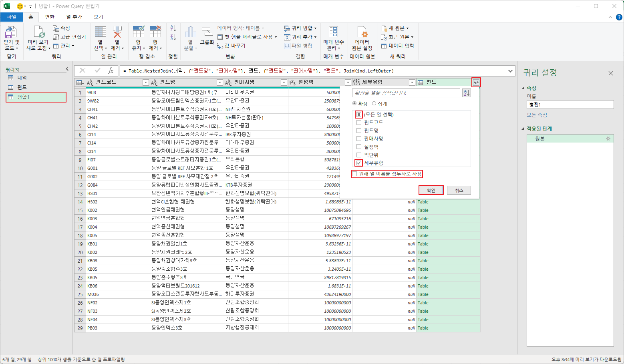Viewport: 624px width, 364px height.
Task: Check the 펀드명 checkbox in popup
Action: [x=359, y=131]
